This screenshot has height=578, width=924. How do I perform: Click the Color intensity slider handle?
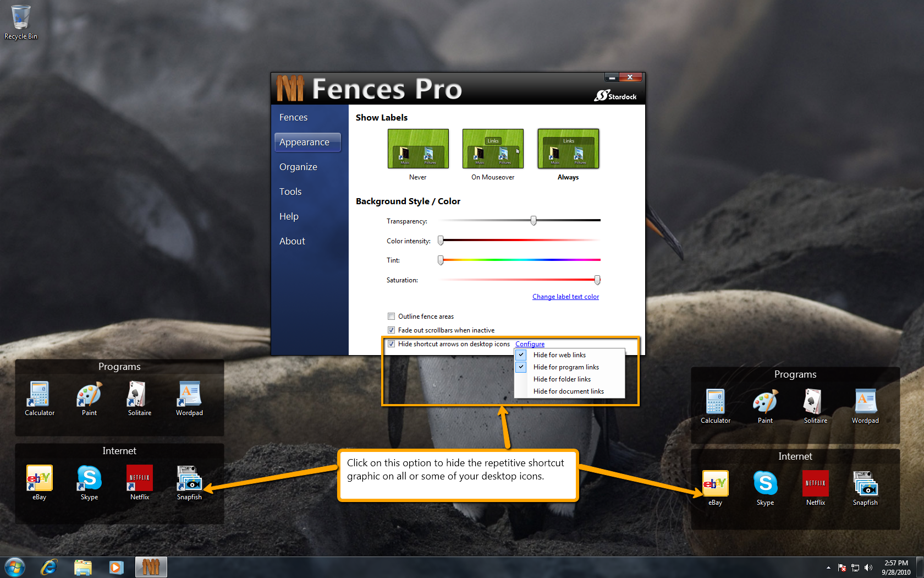coord(441,241)
